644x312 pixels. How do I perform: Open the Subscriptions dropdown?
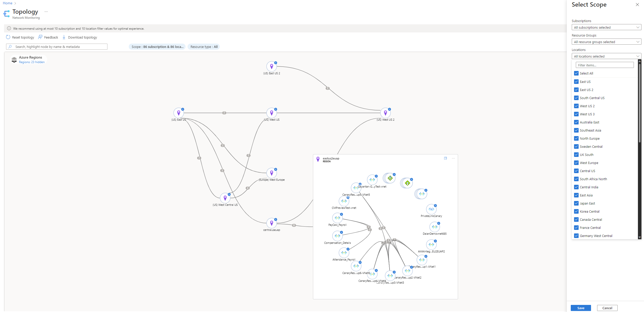pos(606,27)
